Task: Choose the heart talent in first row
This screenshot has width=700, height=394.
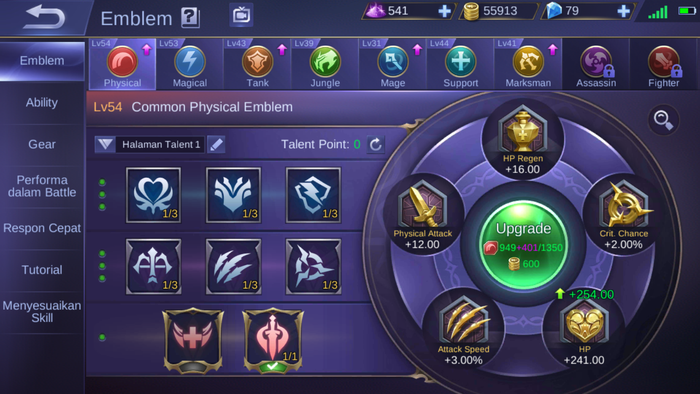Action: [154, 195]
